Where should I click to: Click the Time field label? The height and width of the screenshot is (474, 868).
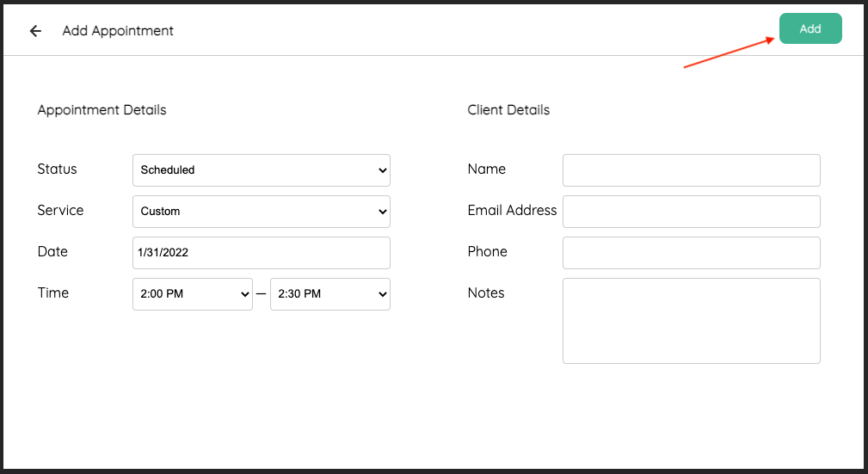pyautogui.click(x=52, y=293)
